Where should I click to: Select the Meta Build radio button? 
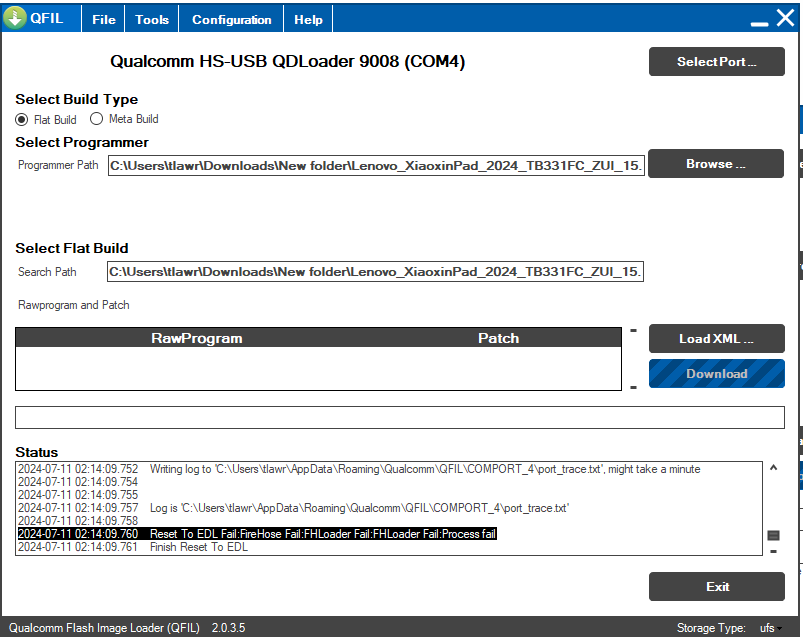coord(96,119)
